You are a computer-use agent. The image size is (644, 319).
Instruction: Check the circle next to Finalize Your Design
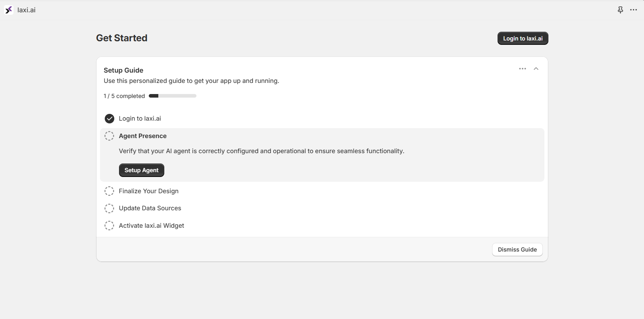(x=109, y=191)
